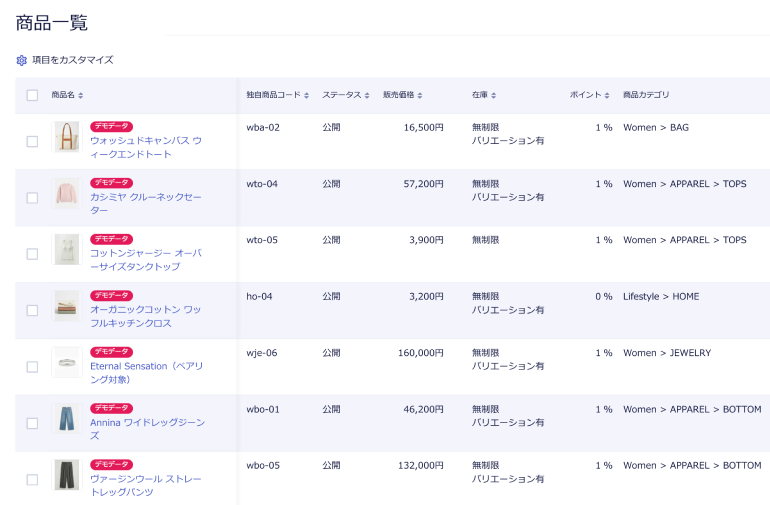Toggle the select-all checkbox in table header

32,95
